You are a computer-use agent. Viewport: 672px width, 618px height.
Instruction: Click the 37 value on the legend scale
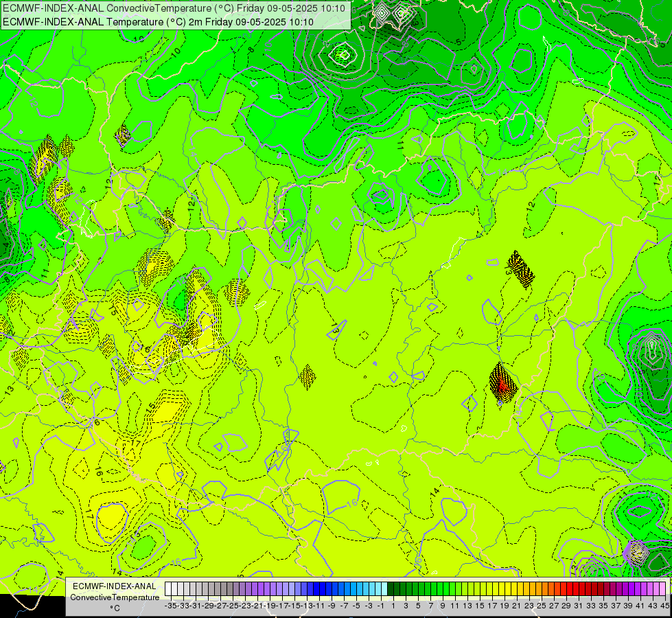pyautogui.click(x=616, y=606)
